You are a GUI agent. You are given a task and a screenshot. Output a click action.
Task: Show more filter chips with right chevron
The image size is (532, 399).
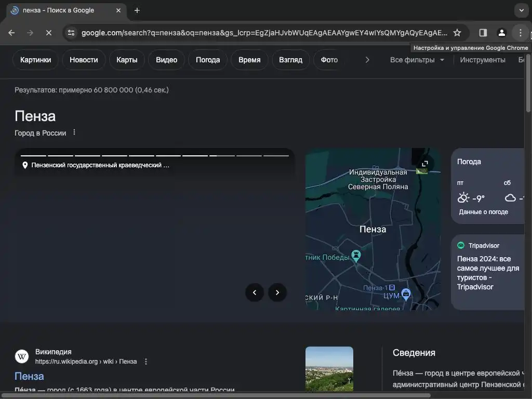(367, 60)
